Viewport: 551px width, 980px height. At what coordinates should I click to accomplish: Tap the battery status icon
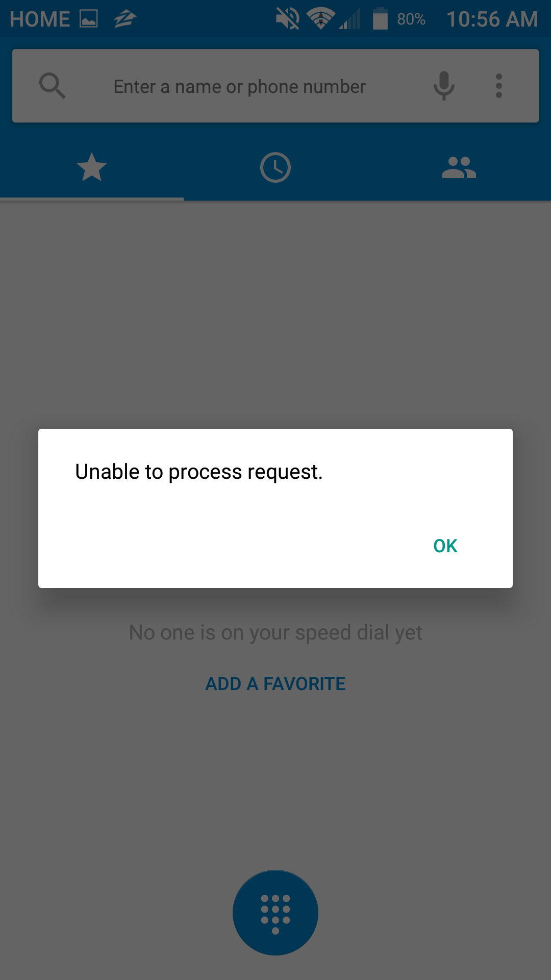click(x=380, y=19)
